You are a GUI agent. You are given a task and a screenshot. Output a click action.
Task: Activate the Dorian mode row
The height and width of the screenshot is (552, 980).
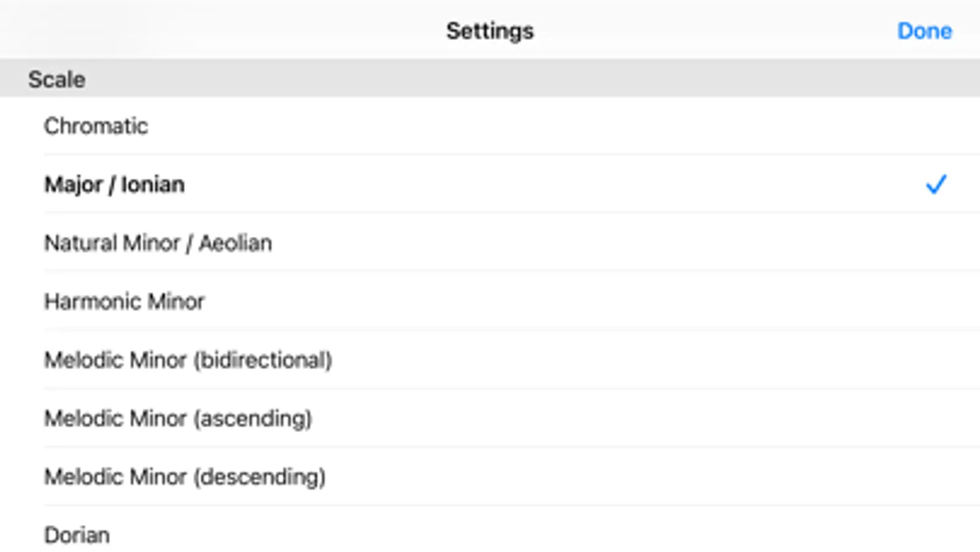tap(77, 535)
